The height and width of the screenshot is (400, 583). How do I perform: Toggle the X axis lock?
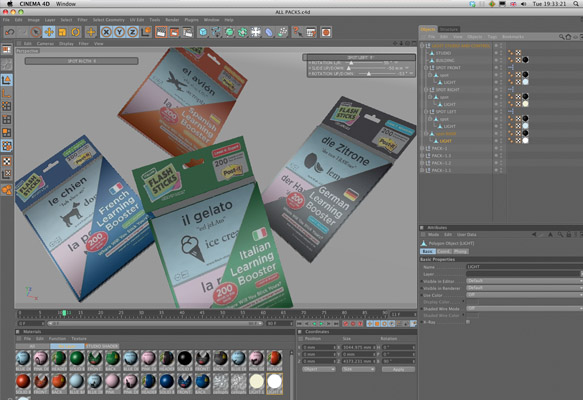point(106,32)
